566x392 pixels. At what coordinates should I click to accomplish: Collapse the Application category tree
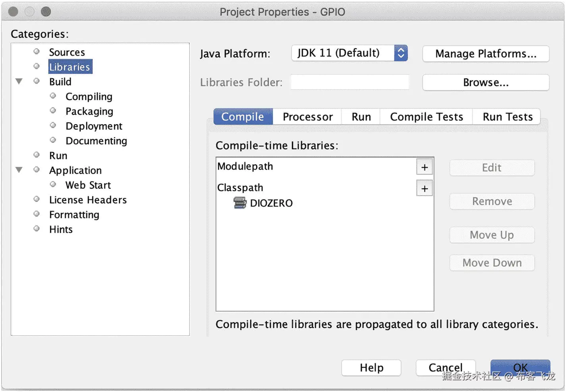pos(19,170)
